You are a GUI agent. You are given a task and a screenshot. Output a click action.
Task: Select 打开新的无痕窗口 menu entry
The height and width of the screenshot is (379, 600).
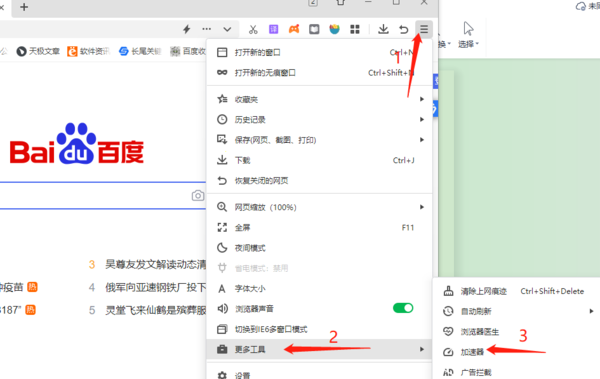tap(320, 73)
